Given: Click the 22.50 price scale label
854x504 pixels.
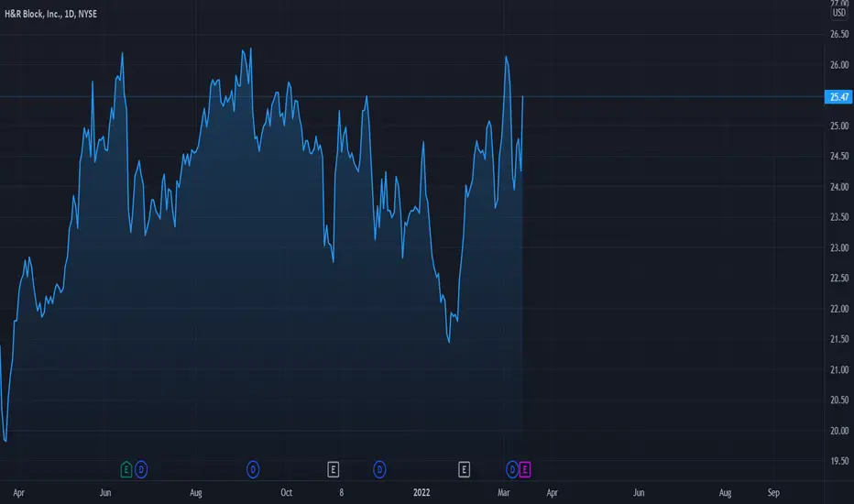Looking at the screenshot, I should tap(839, 279).
